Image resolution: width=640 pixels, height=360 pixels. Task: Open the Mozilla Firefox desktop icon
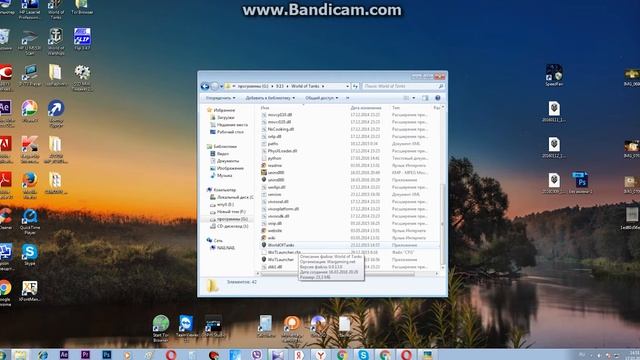(x=30, y=185)
